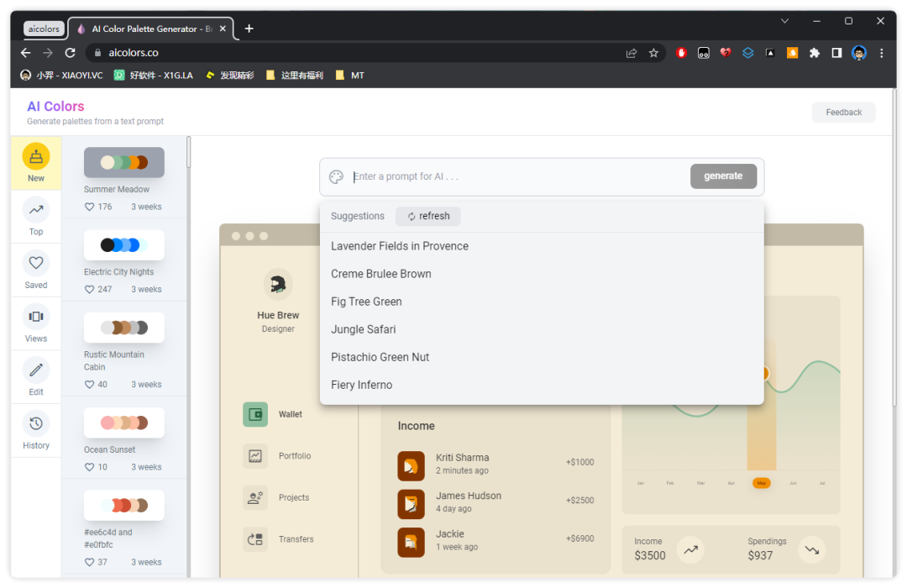This screenshot has height=588, width=907.
Task: Select the AI Color Palette Generator tab
Action: 151,29
